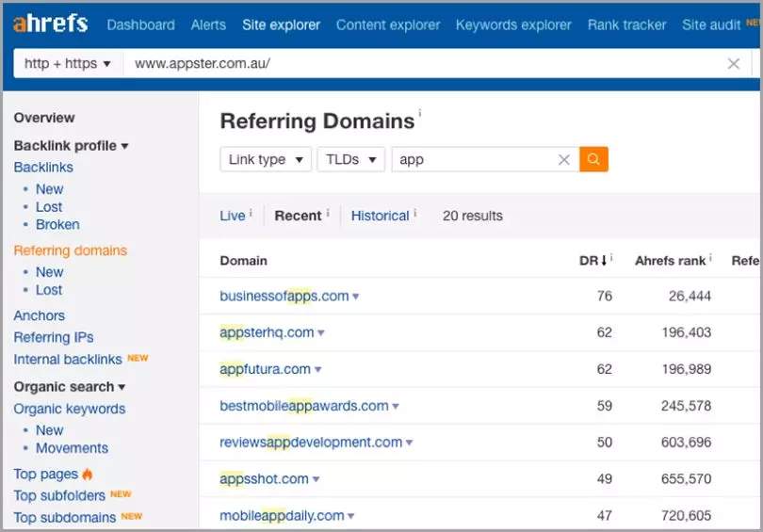This screenshot has height=532, width=763.
Task: Open the Link type dropdown
Action: coord(266,159)
